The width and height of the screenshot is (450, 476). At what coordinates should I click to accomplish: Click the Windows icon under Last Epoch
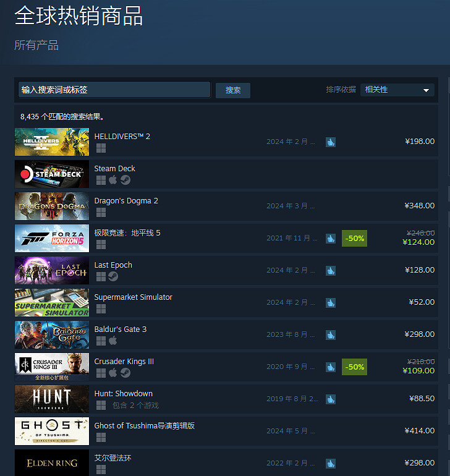[101, 276]
